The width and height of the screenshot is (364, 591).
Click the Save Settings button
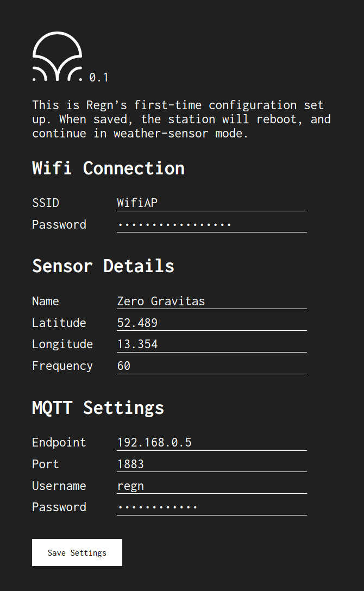[77, 552]
